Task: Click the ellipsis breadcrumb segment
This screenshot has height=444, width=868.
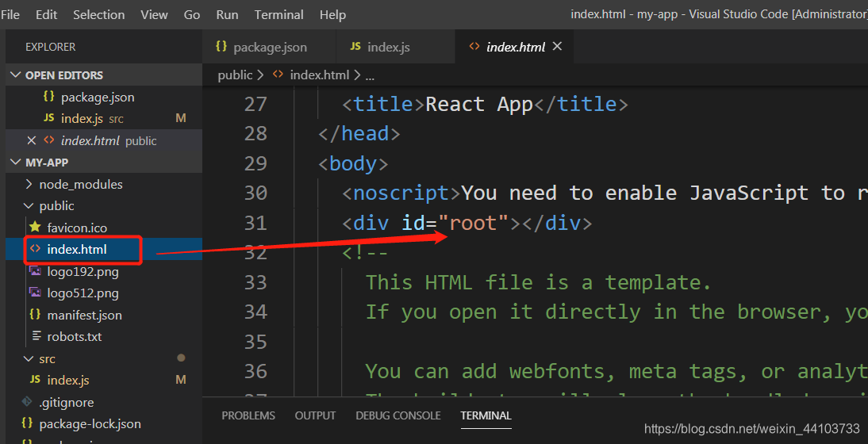Action: coord(370,76)
